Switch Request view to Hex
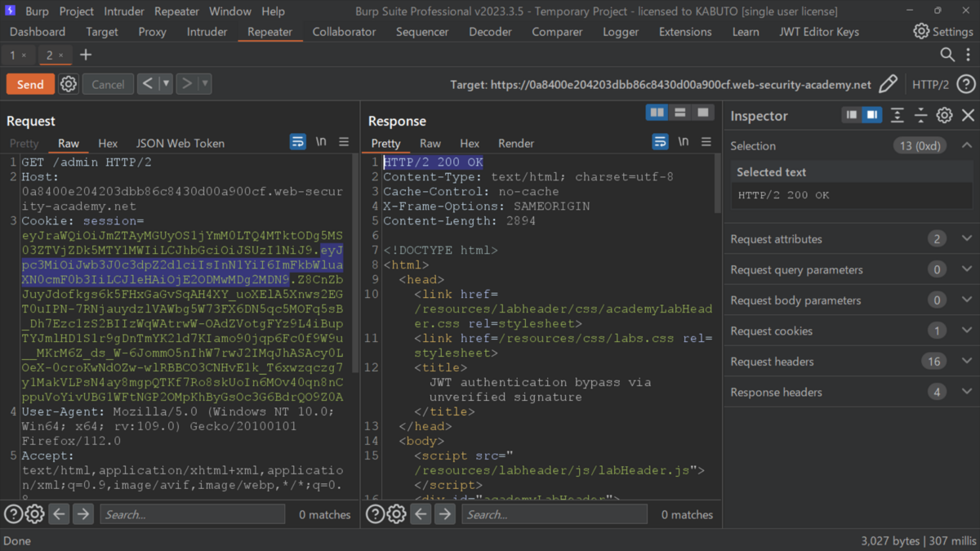 click(108, 143)
